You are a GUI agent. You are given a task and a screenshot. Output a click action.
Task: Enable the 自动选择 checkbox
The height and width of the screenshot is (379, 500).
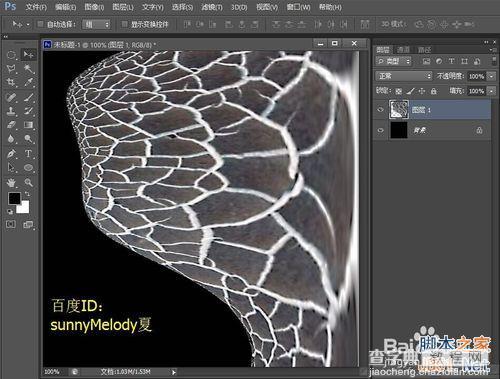(40, 24)
